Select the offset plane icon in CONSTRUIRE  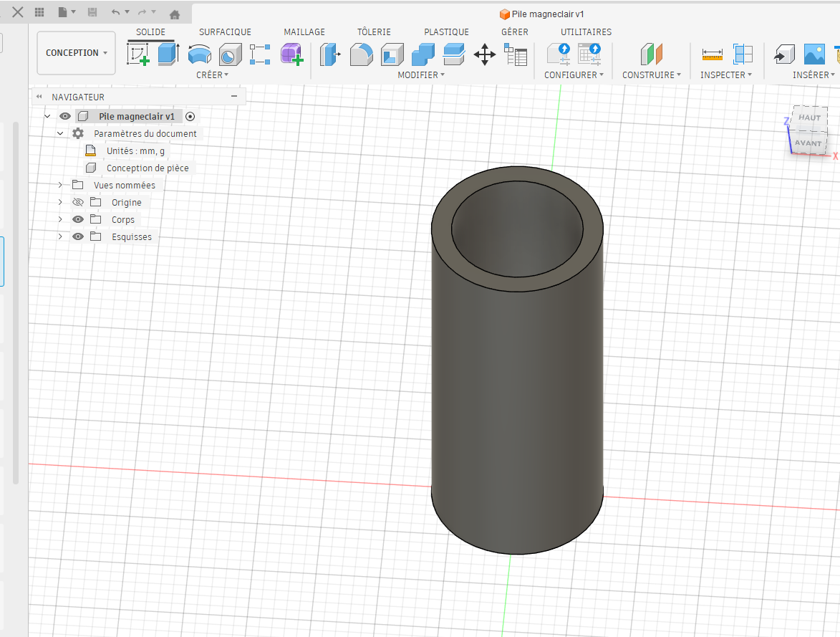pos(652,54)
